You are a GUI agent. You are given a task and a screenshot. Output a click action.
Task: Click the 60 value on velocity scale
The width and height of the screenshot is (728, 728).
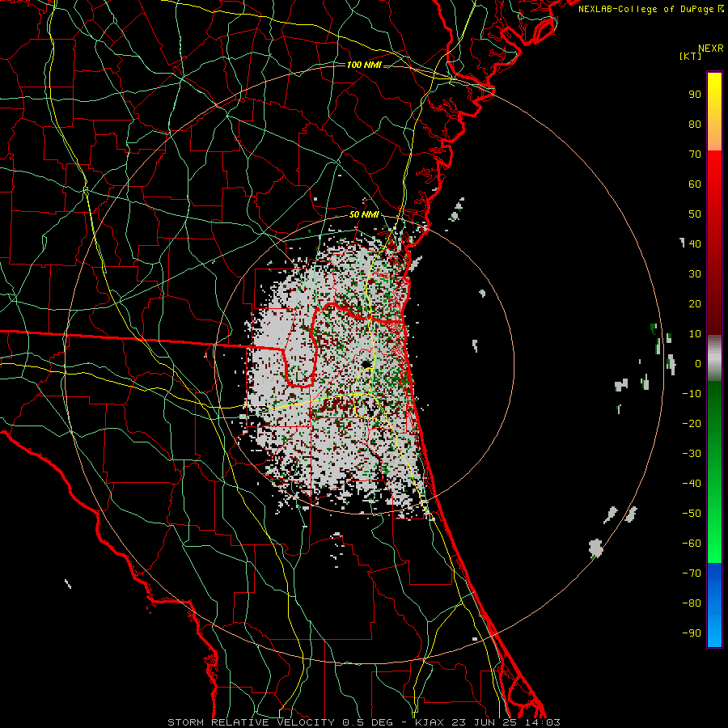[695, 184]
